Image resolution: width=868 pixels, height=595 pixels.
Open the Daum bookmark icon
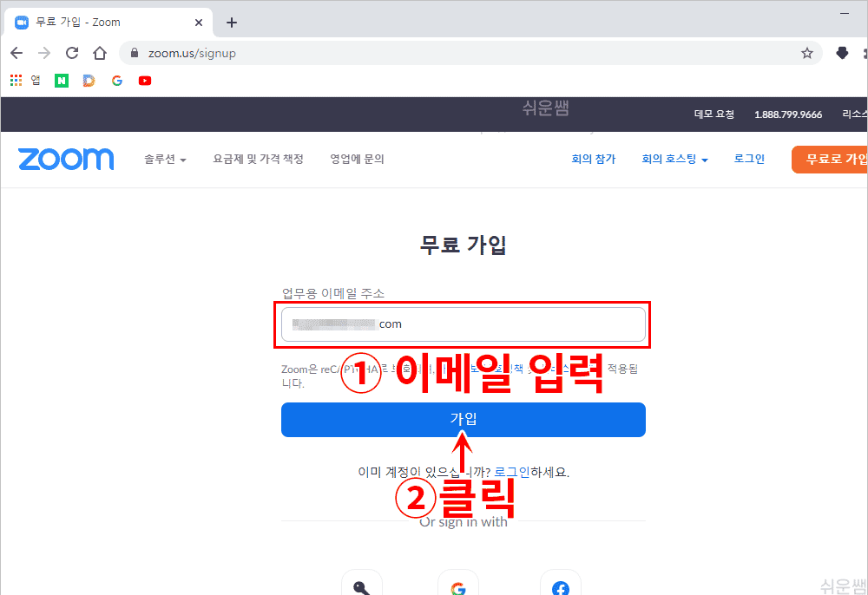coord(89,81)
